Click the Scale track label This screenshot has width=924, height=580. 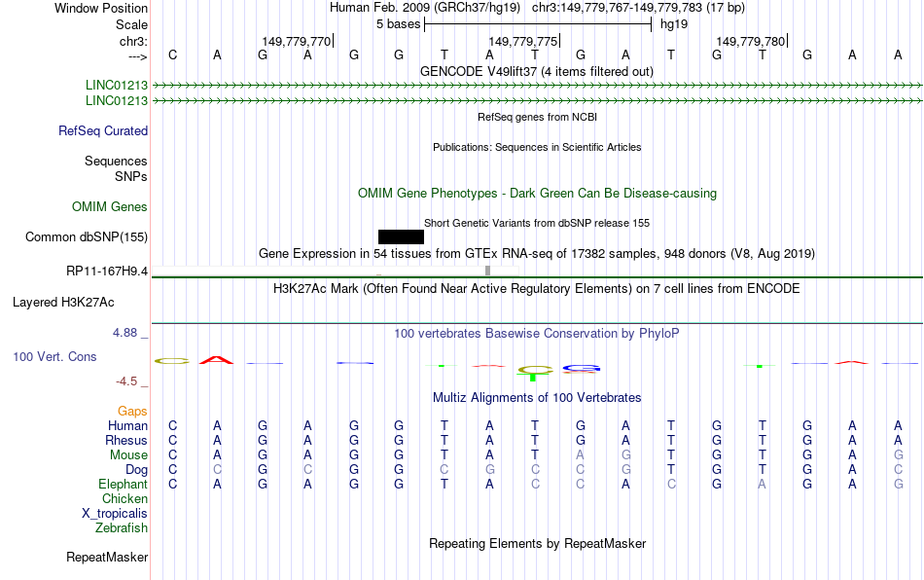tap(131, 24)
